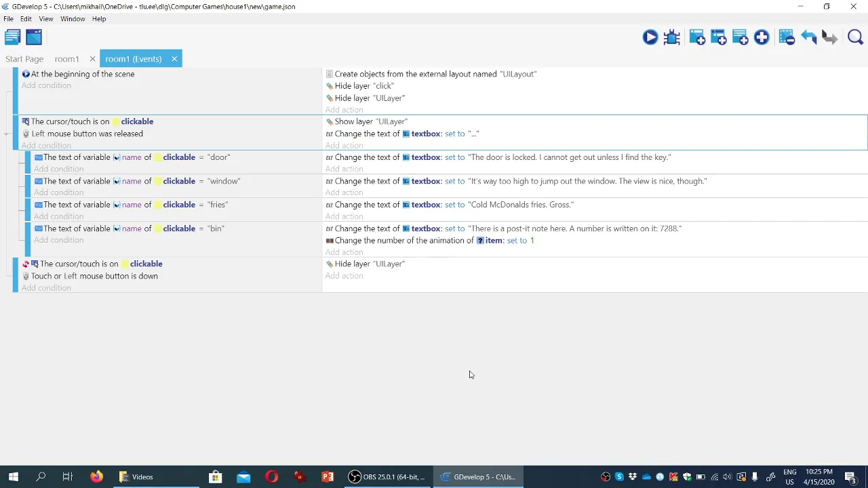
Task: Switch to the room1 scene tab
Action: point(66,59)
